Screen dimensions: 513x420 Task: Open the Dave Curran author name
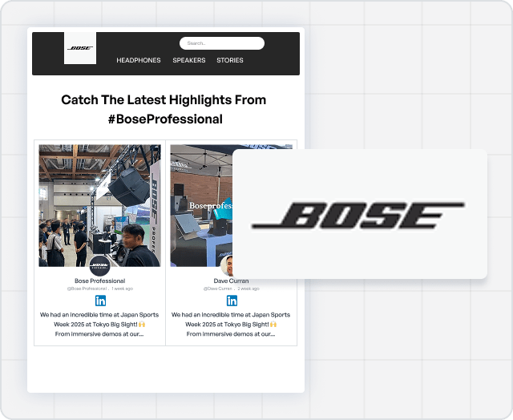pos(231,281)
